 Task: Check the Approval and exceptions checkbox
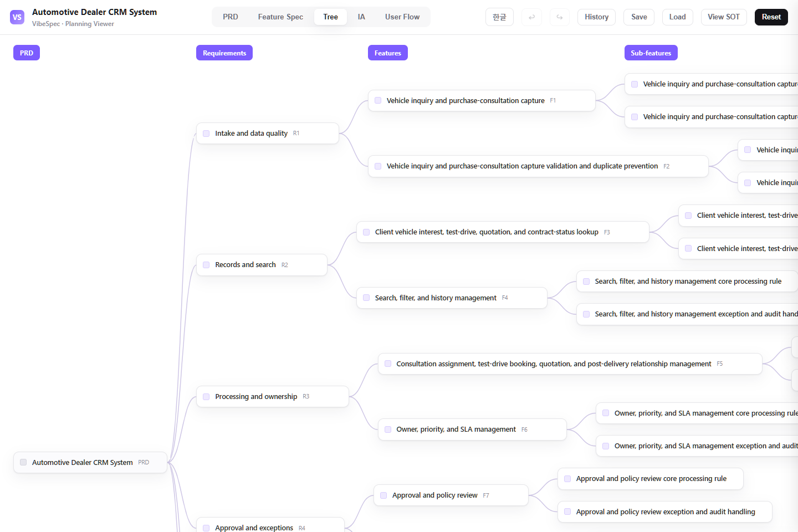click(206, 528)
